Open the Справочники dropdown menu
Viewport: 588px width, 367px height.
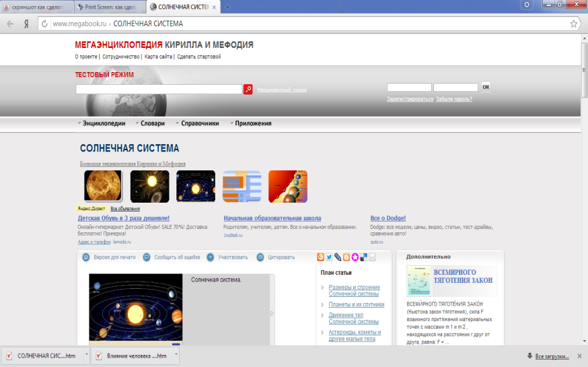[197, 123]
